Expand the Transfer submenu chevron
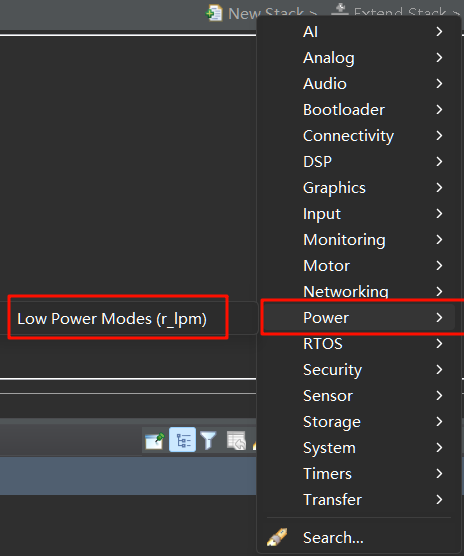The width and height of the screenshot is (464, 556). pyautogui.click(x=439, y=499)
